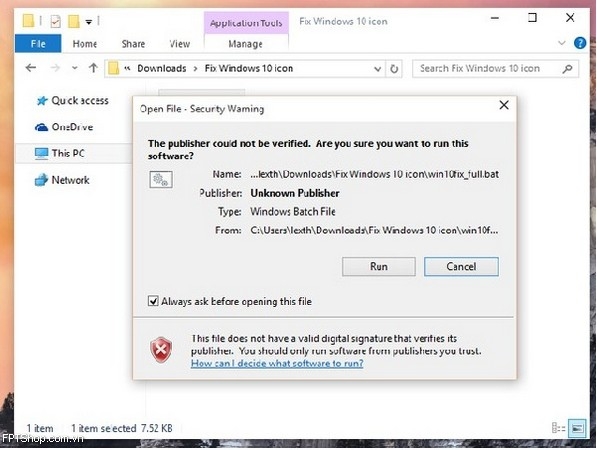Go forward with the Forward arrow
This screenshot has height=450, width=597.
(x=55, y=68)
